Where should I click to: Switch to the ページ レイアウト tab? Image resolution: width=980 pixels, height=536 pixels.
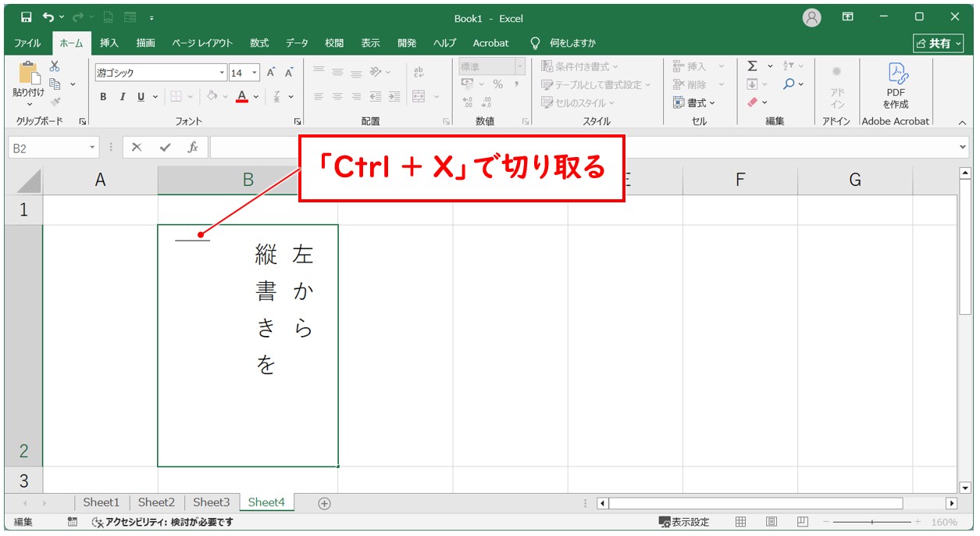[x=202, y=43]
